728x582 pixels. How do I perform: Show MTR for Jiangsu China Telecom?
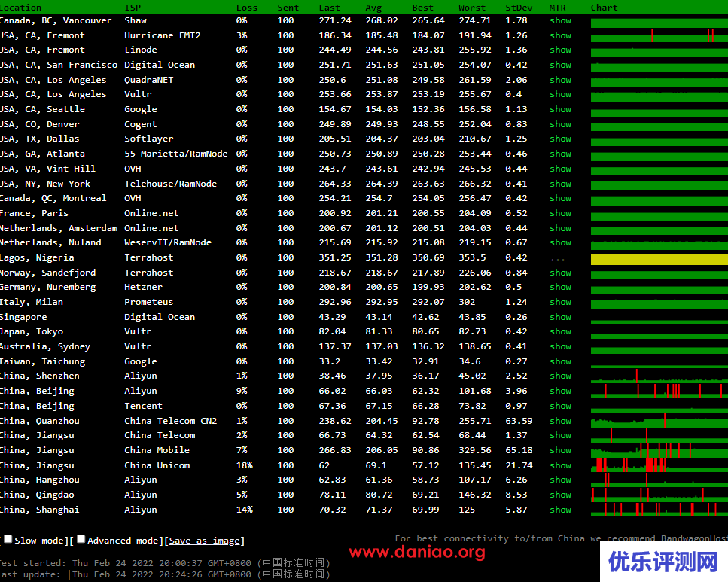tap(560, 435)
